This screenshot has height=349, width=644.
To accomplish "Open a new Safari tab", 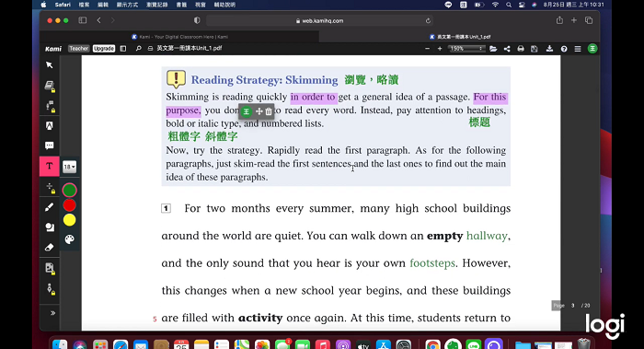I will (574, 20).
